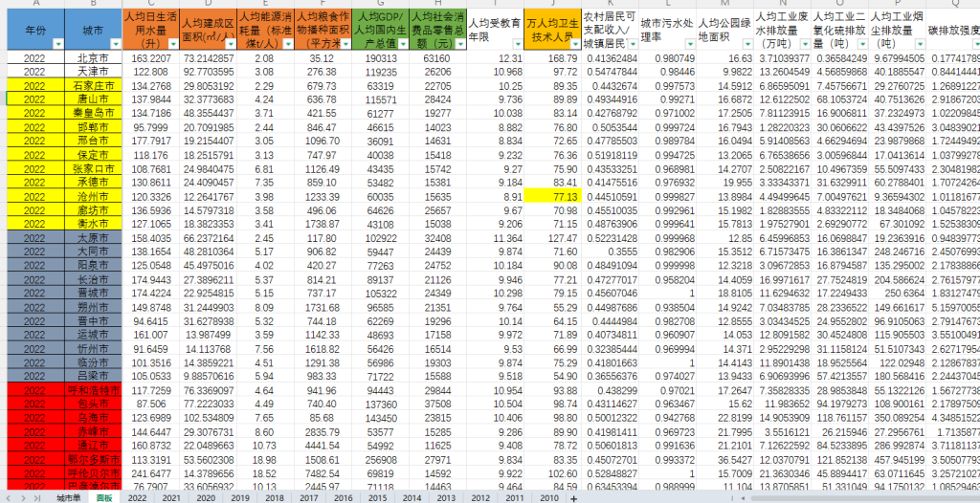Go to the next sheet using the right arrow
This screenshot has height=503, width=980.
24,498
